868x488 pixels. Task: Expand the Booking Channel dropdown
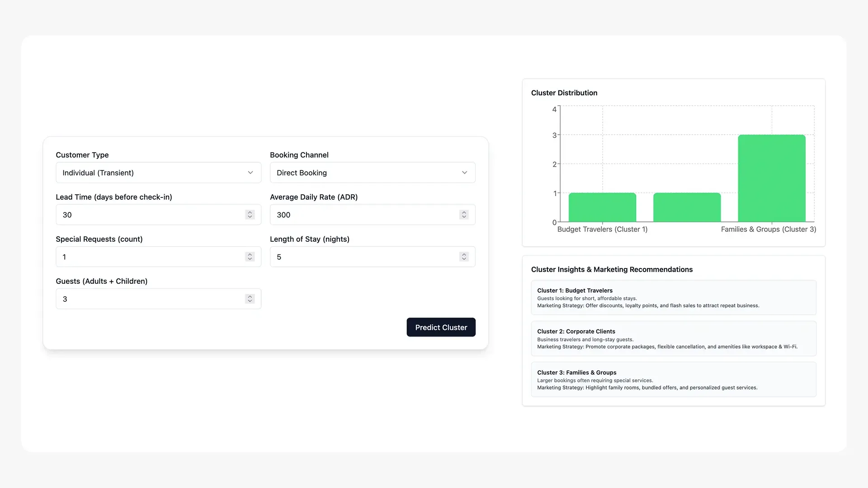[x=372, y=173]
